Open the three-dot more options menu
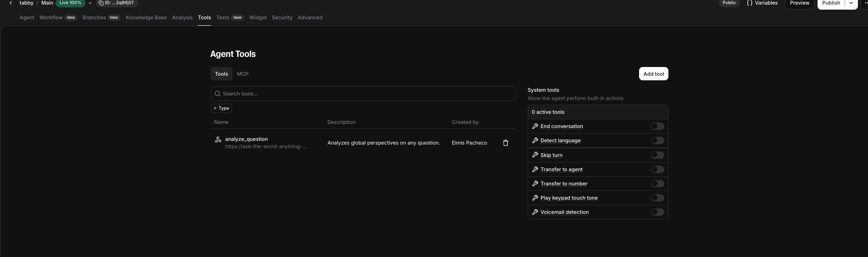This screenshot has width=868, height=257. 864,3
